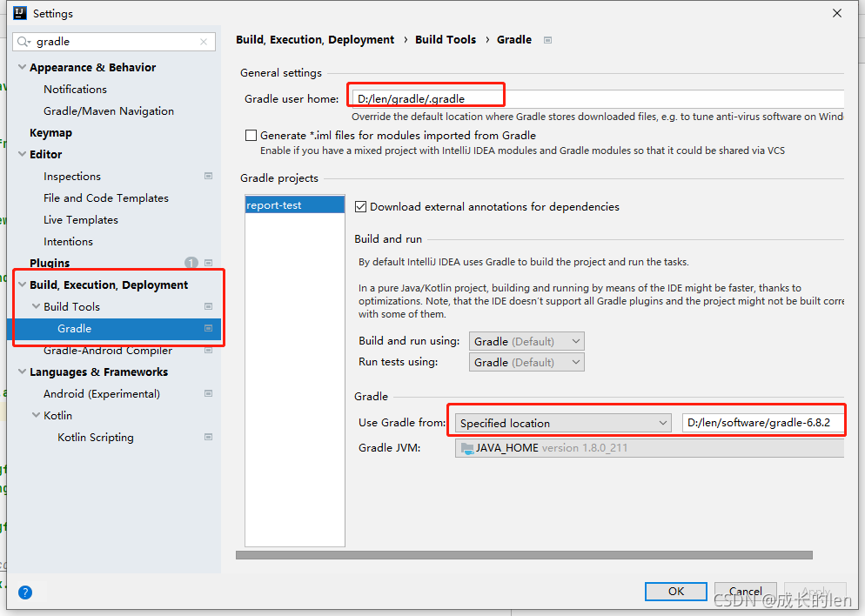Click the project-level icon beside Android (Experimental)
865x616 pixels.
pyautogui.click(x=209, y=394)
